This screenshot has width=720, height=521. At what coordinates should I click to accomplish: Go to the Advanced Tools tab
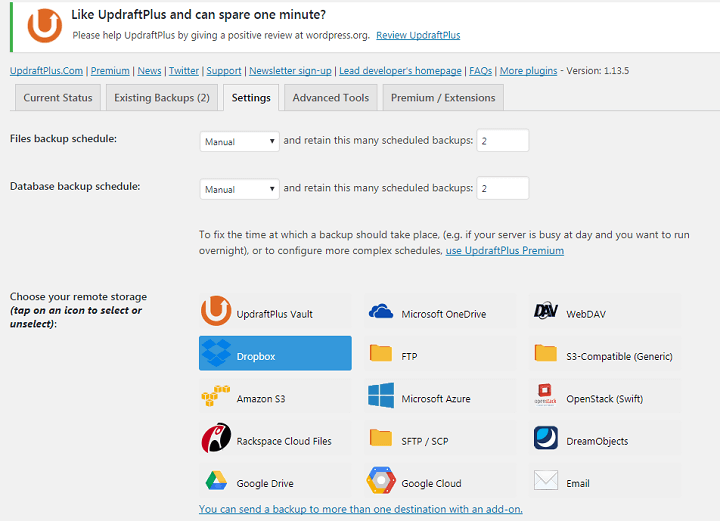pyautogui.click(x=331, y=98)
